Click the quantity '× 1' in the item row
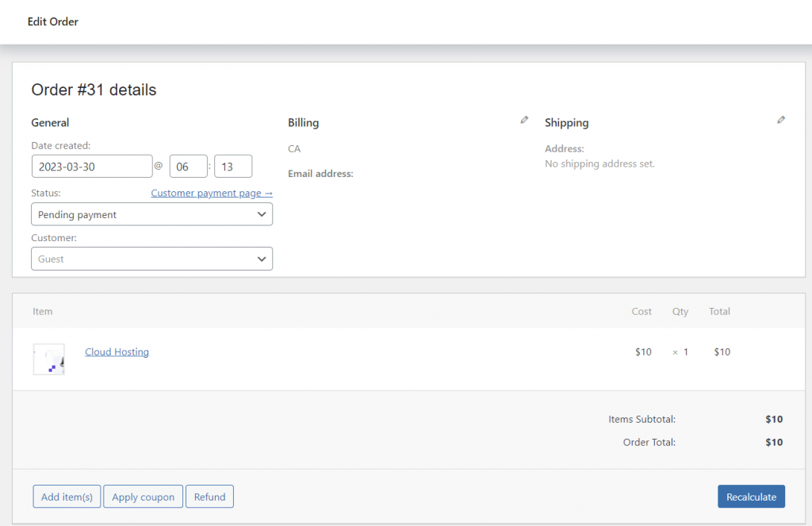This screenshot has height=526, width=812. pos(680,352)
